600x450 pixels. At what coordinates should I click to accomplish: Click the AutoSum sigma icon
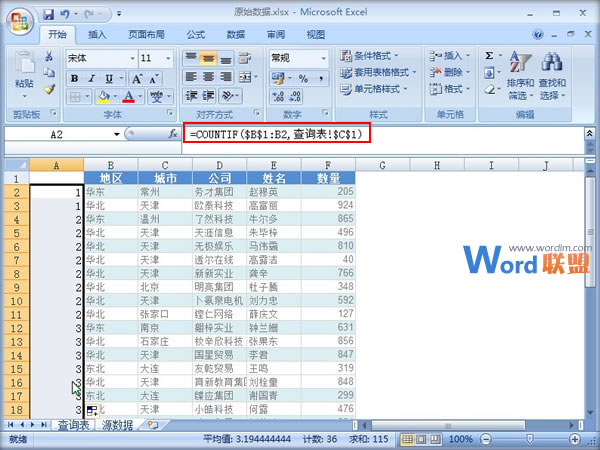tap(489, 56)
